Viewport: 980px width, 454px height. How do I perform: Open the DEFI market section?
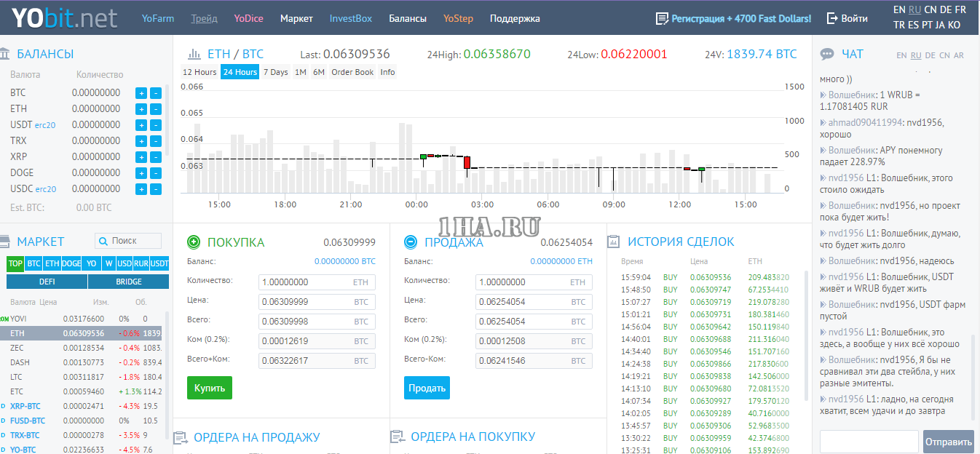click(x=47, y=282)
